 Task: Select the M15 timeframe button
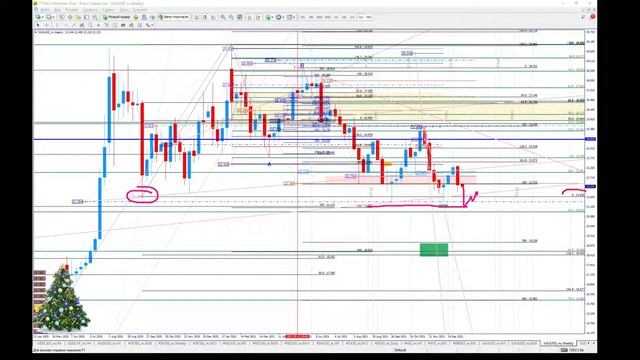click(319, 17)
